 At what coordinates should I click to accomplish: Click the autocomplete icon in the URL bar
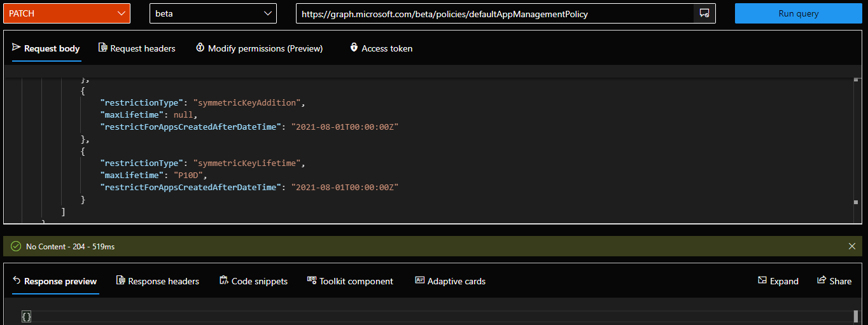pos(704,13)
